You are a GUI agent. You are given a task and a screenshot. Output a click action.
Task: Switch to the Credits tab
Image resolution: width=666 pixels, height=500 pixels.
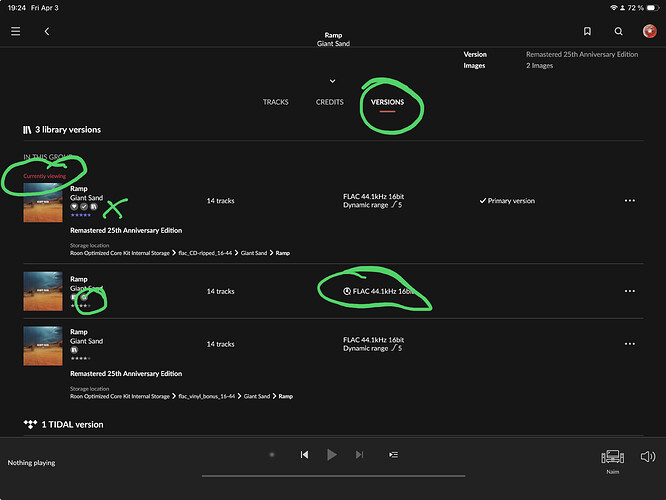[x=330, y=102]
